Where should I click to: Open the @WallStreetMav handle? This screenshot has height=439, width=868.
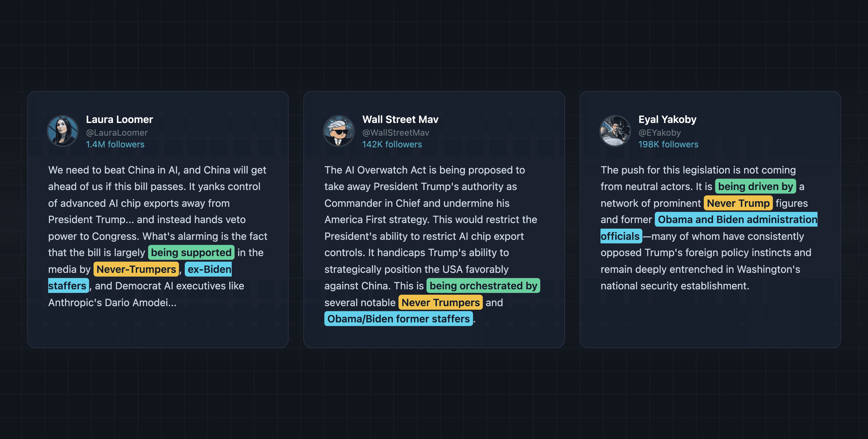point(396,133)
